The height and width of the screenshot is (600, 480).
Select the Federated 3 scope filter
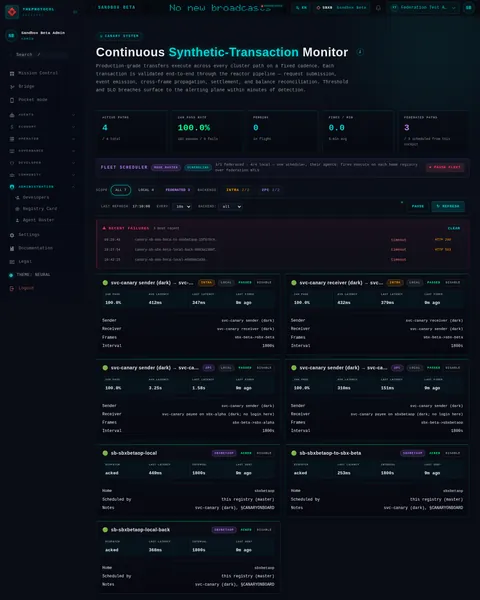[x=178, y=190]
